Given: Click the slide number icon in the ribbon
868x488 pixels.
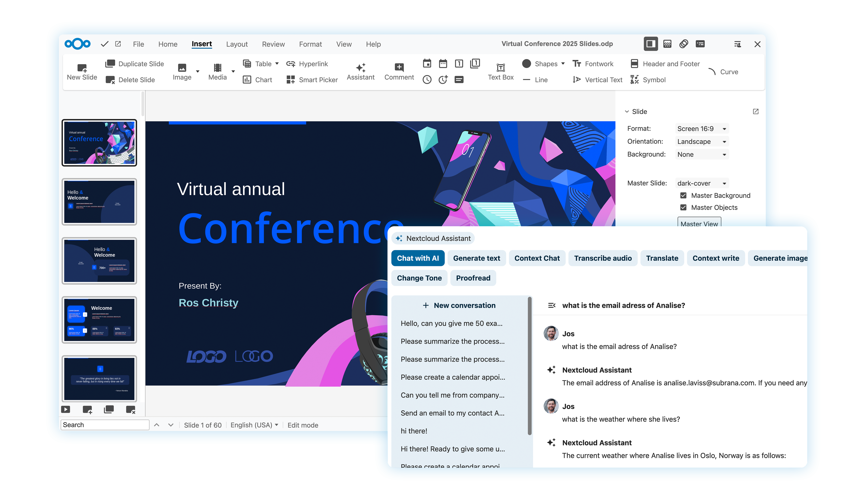Looking at the screenshot, I should (x=459, y=63).
